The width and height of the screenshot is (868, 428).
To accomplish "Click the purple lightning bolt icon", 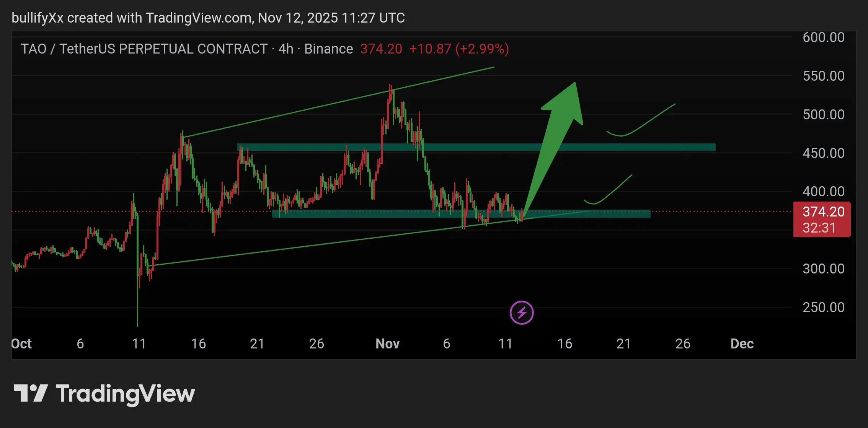I will [x=522, y=313].
